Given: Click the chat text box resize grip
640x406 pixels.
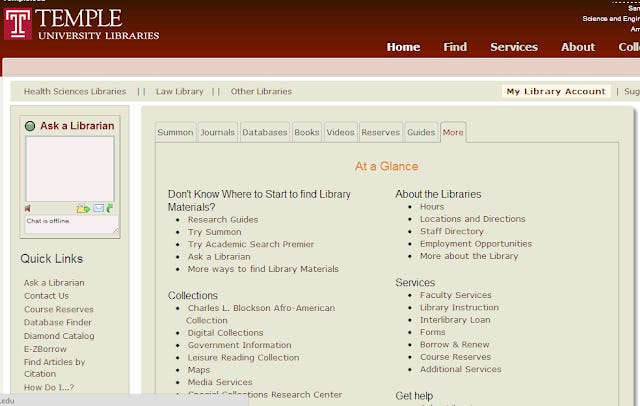Looking at the screenshot, I should (116, 231).
